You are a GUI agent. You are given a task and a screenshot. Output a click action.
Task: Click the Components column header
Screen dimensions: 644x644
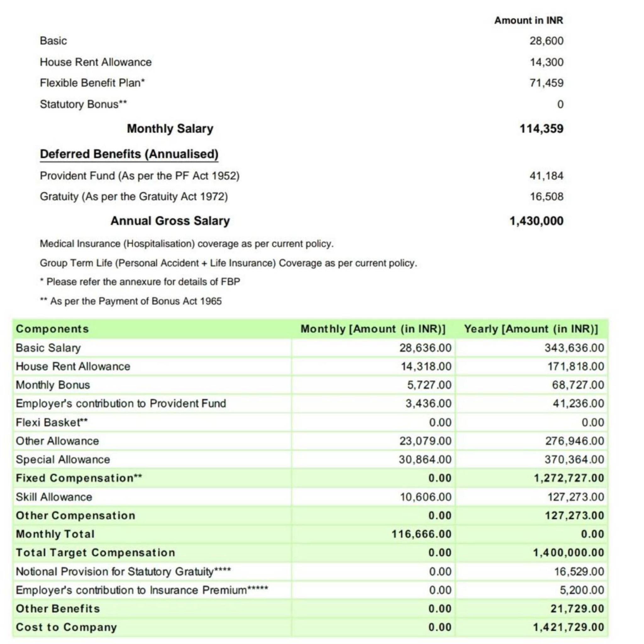52,329
